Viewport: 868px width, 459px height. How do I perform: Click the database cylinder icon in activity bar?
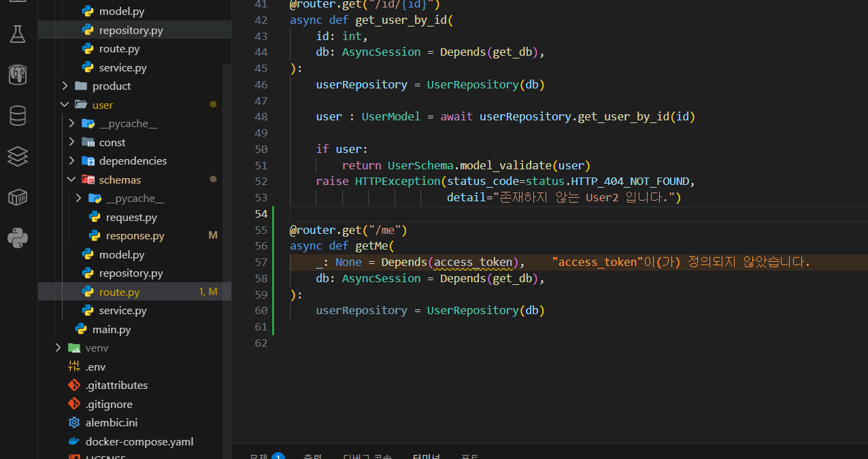point(18,116)
